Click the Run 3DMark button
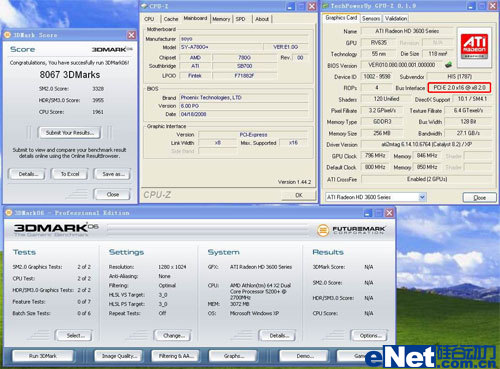The height and width of the screenshot is (369, 500). click(43, 356)
